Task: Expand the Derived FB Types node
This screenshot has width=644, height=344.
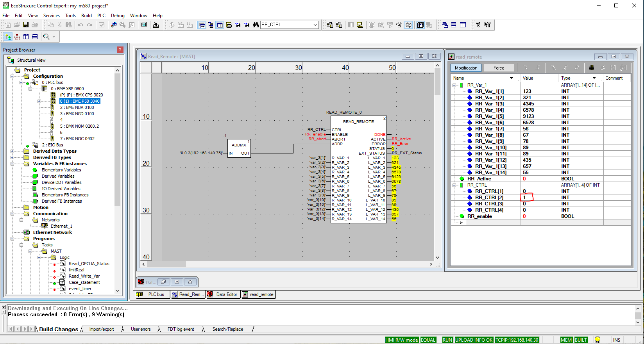Action: pos(12,157)
